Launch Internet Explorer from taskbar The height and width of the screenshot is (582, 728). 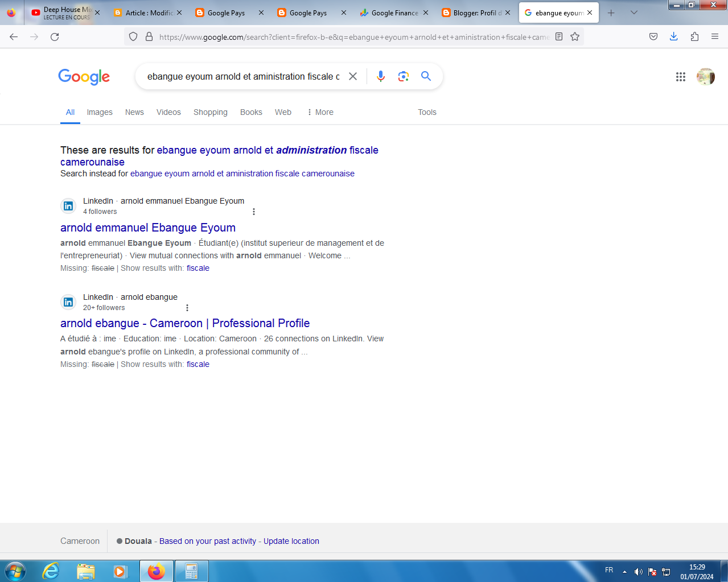[51, 571]
